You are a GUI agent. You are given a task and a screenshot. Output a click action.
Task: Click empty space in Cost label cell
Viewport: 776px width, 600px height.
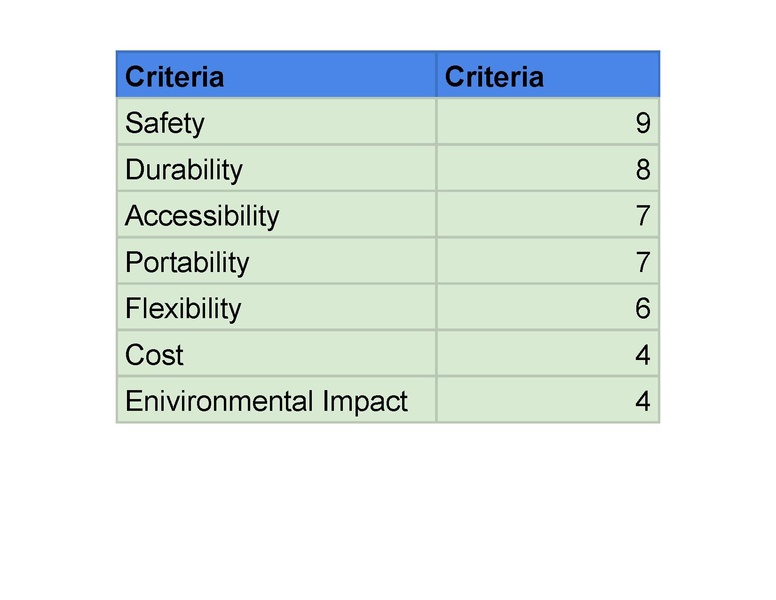[x=307, y=353]
